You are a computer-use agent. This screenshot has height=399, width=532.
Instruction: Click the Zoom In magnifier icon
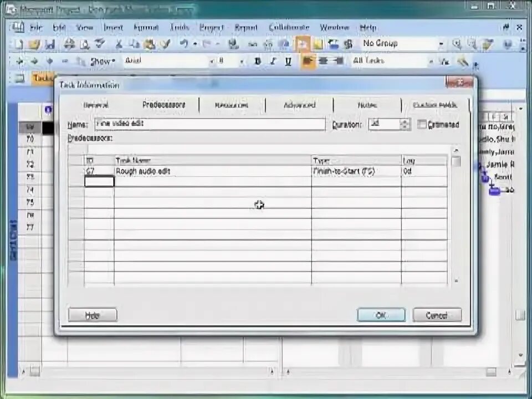pos(457,43)
